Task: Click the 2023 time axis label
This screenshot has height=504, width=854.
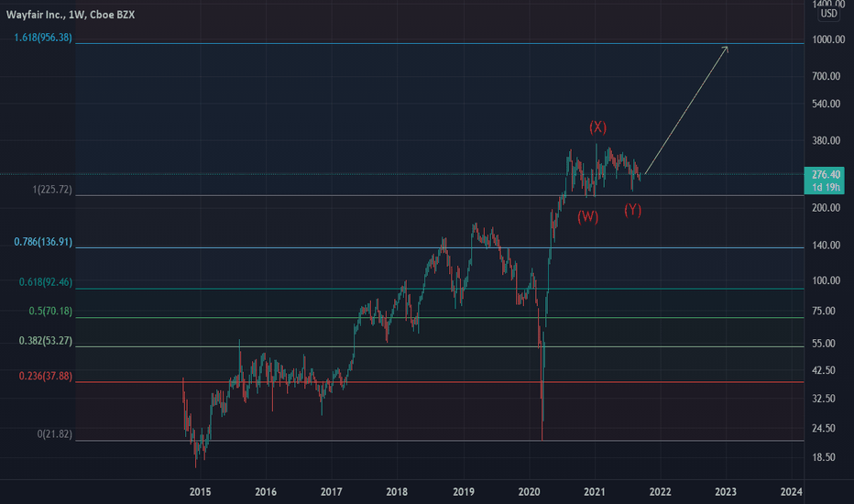Action: (726, 492)
